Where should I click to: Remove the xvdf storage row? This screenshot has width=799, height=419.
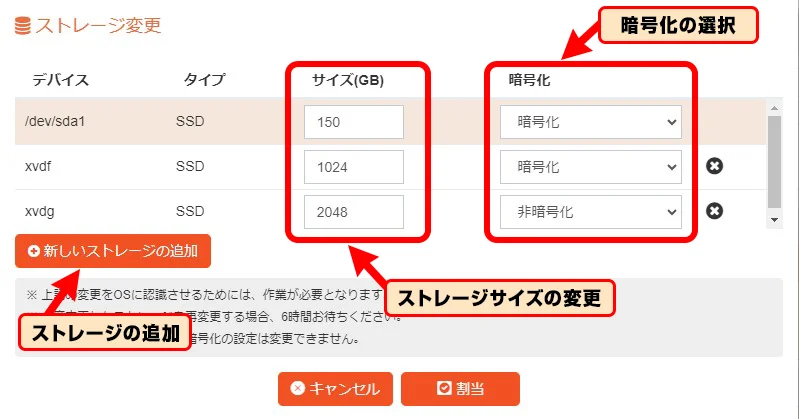coord(714,166)
